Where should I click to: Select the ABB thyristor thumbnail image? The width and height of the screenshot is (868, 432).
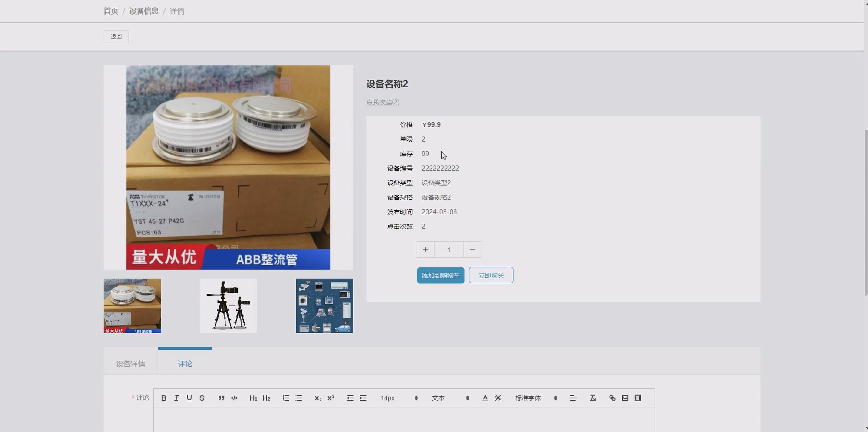point(132,306)
